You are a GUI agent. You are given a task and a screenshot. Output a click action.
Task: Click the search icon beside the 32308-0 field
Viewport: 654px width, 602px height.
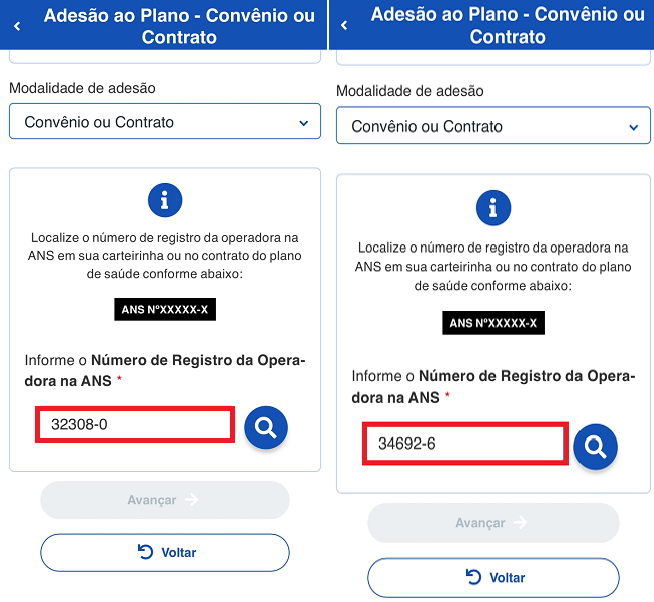coord(265,427)
